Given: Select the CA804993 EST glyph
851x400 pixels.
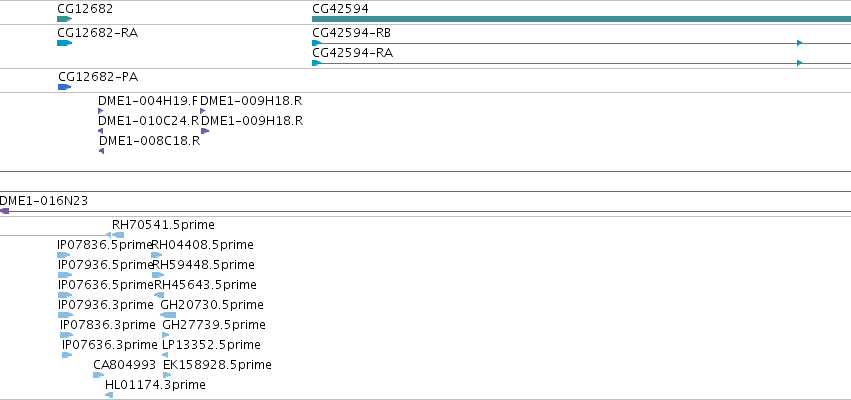Looking at the screenshot, I should pos(98,375).
